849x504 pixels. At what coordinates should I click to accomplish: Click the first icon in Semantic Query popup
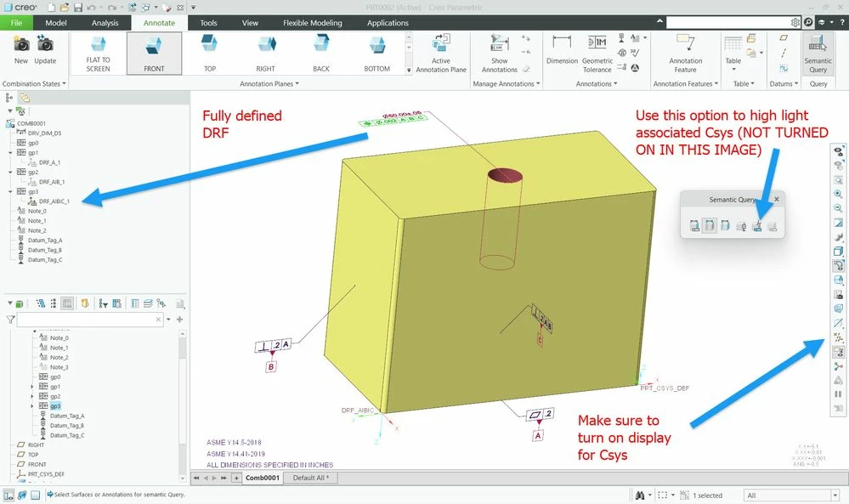coord(694,226)
